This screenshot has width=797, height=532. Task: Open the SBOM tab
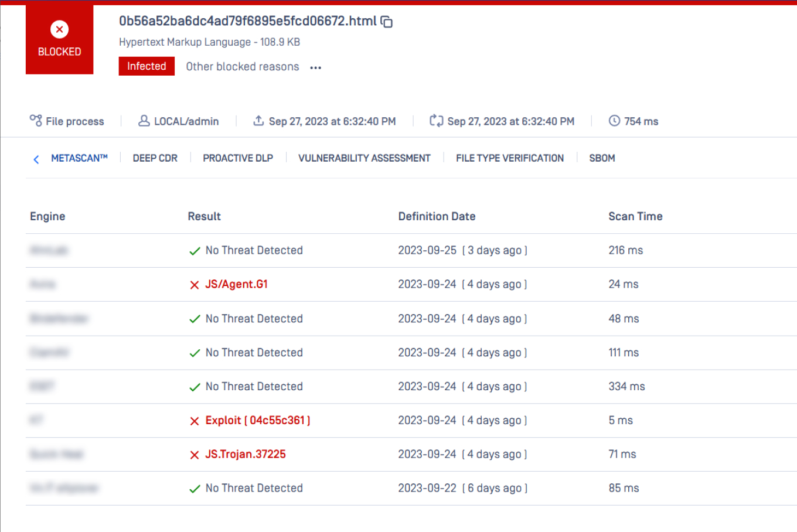point(602,158)
